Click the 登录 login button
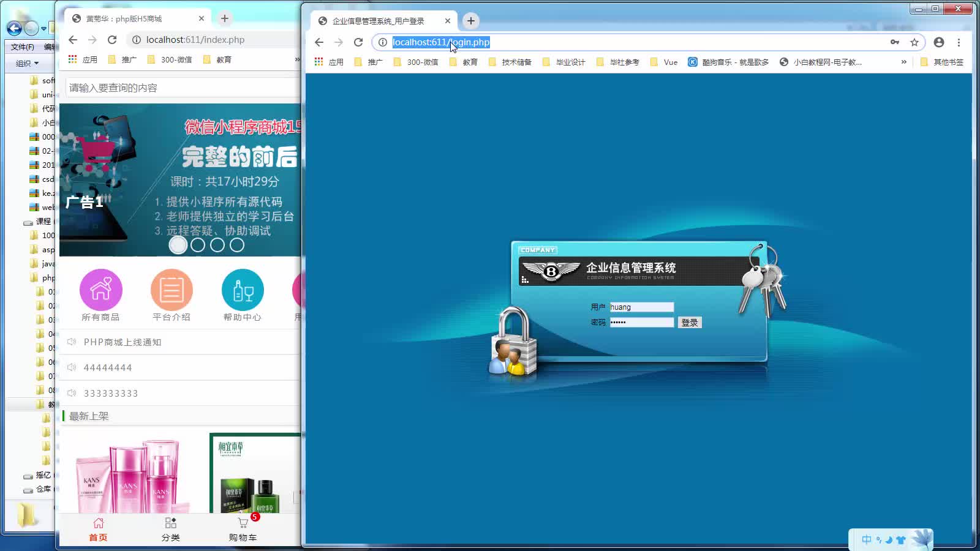980x551 pixels. pos(689,322)
